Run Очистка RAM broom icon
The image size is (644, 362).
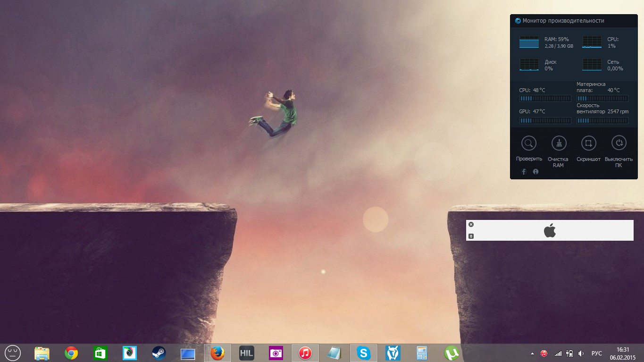pos(559,143)
